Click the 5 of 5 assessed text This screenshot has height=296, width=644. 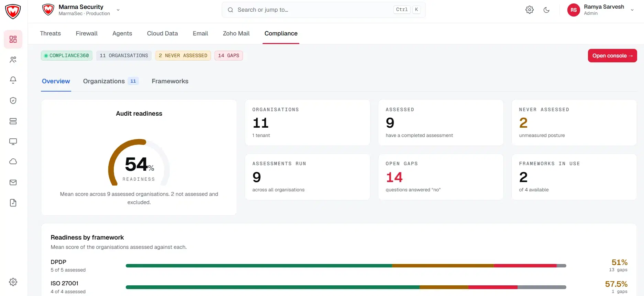(68, 270)
